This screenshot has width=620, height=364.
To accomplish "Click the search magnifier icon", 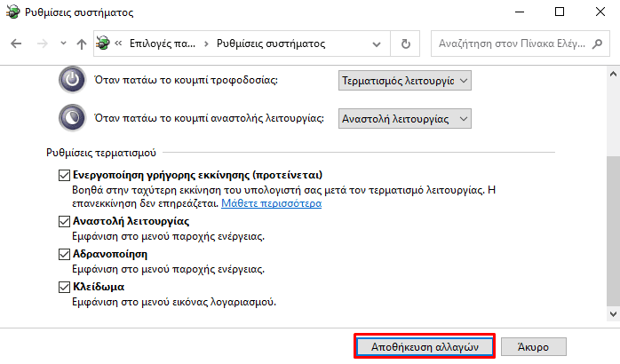I will click(598, 44).
